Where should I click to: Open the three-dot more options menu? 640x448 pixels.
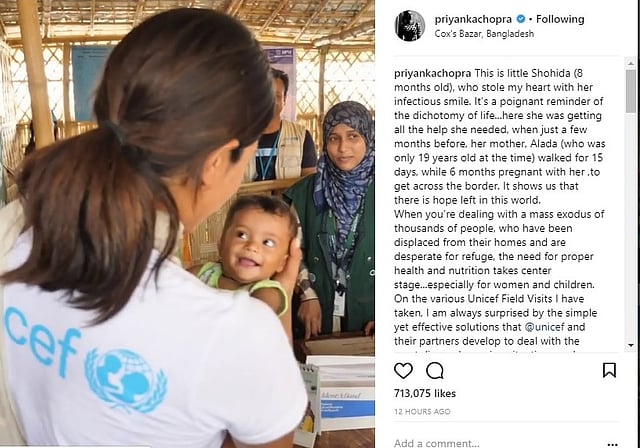[612, 444]
